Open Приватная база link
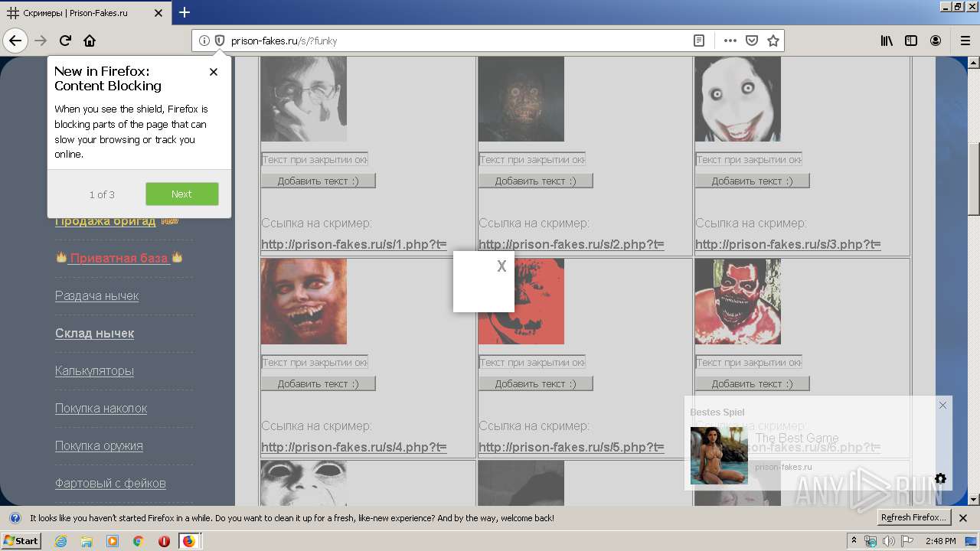This screenshot has width=980, height=551. coord(119,258)
